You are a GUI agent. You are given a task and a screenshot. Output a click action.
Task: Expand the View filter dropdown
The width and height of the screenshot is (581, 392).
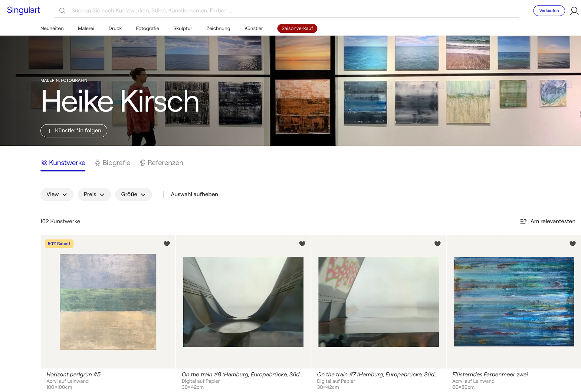[x=57, y=195]
